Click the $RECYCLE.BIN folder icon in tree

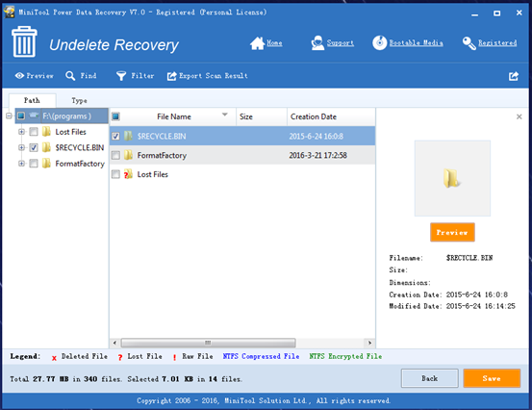point(46,147)
